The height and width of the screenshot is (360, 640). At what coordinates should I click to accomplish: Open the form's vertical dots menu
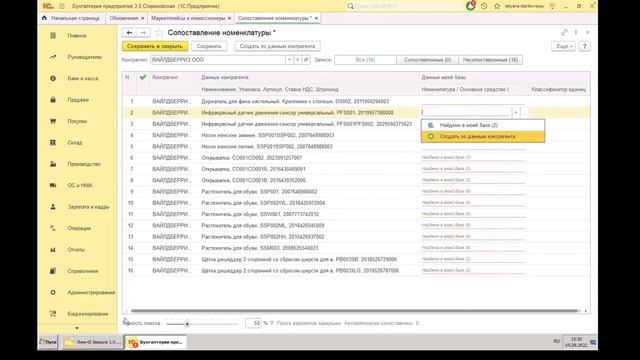tap(576, 32)
